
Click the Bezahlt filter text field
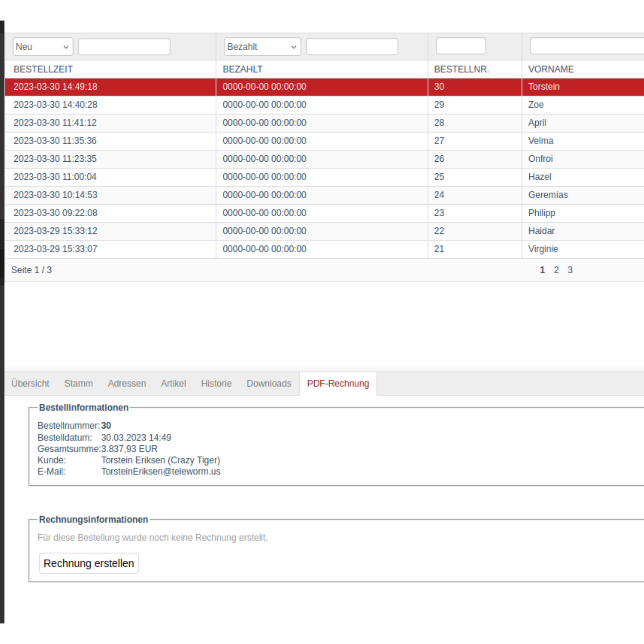pos(352,47)
